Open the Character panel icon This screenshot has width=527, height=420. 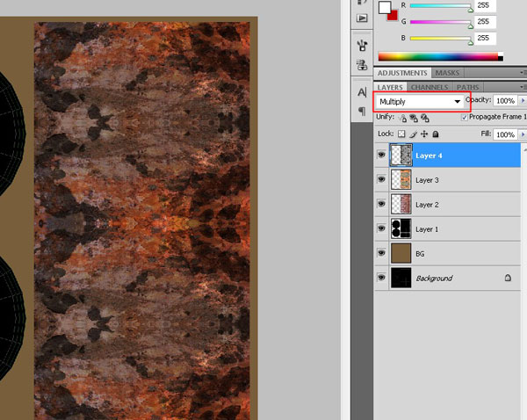[x=362, y=92]
